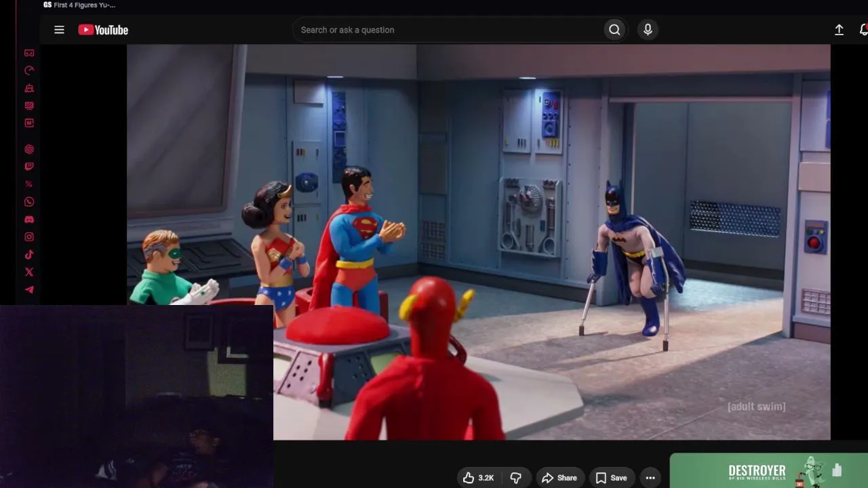The image size is (868, 488).
Task: Click the striped square sidebar icon
Action: tap(29, 106)
